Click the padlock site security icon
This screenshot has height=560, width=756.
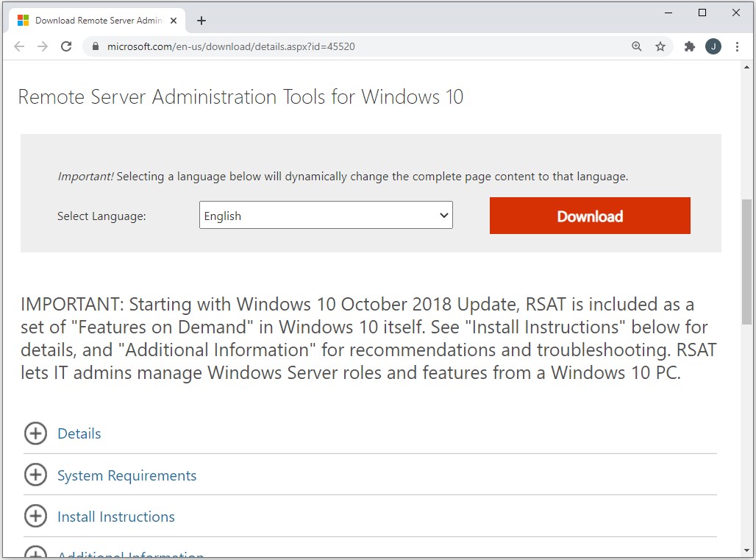[x=96, y=46]
